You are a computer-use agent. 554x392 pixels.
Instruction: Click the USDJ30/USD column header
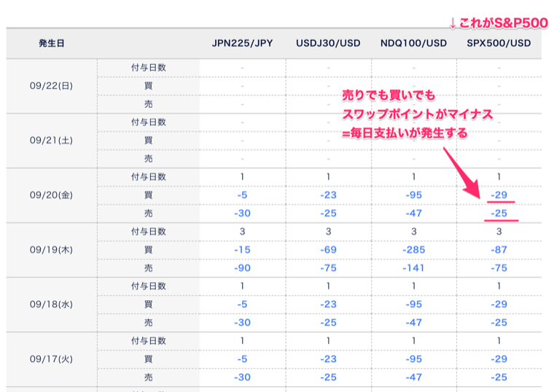[x=328, y=44]
